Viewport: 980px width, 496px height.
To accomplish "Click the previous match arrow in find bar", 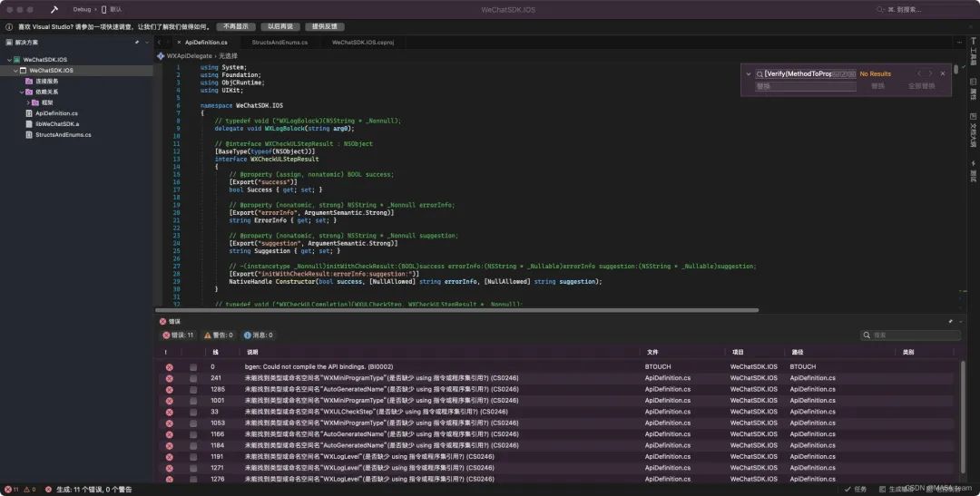I will point(918,73).
